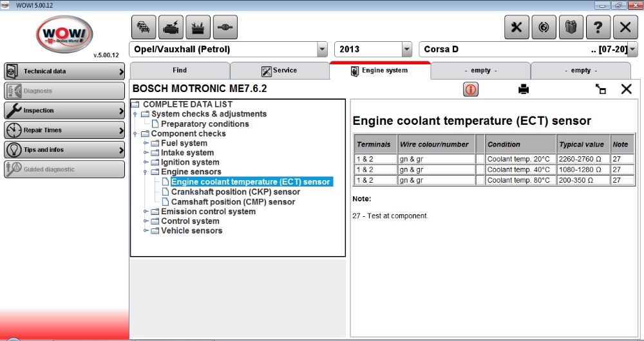Open the Repair Times menu
644x341 pixels.
64,130
